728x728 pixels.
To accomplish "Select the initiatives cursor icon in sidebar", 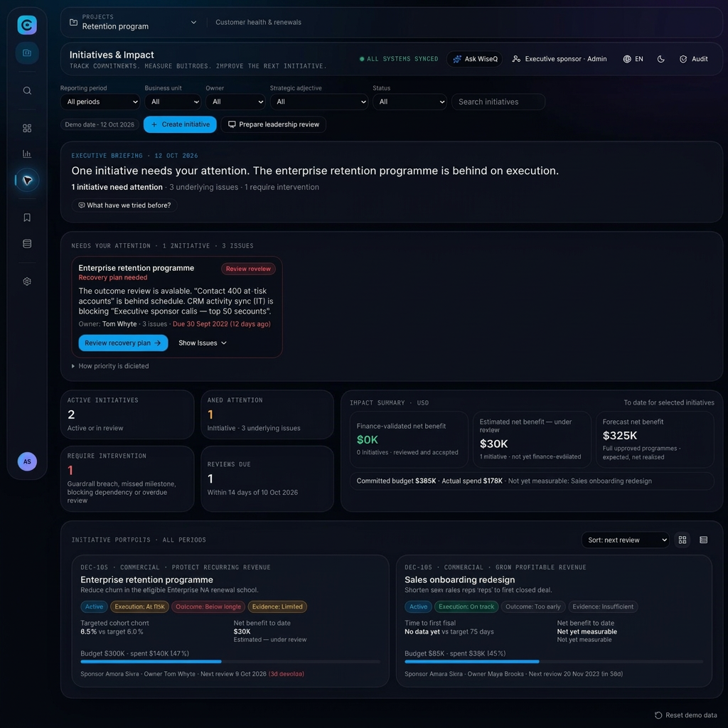I will [28, 180].
